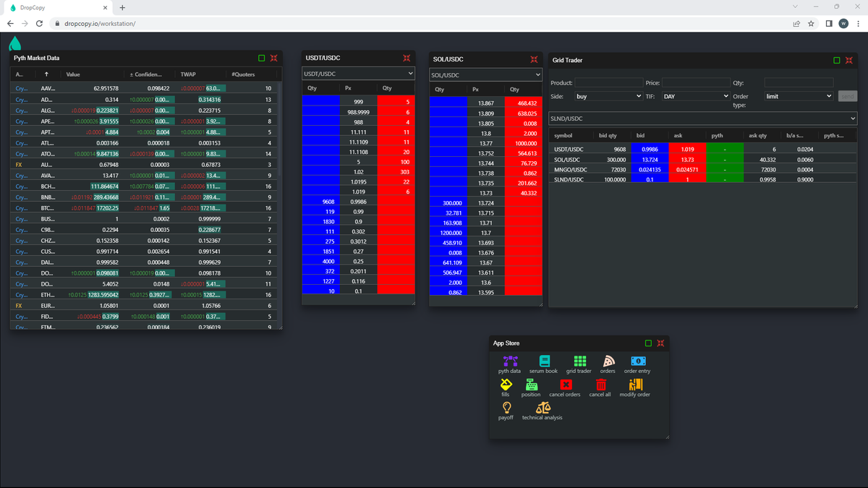868x488 pixels.
Task: Reload the page in the browser
Action: [x=41, y=23]
